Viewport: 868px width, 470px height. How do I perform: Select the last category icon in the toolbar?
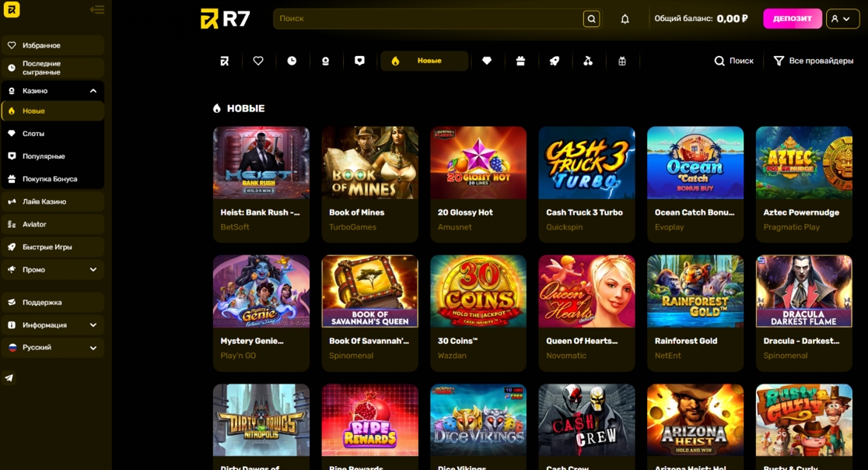621,61
